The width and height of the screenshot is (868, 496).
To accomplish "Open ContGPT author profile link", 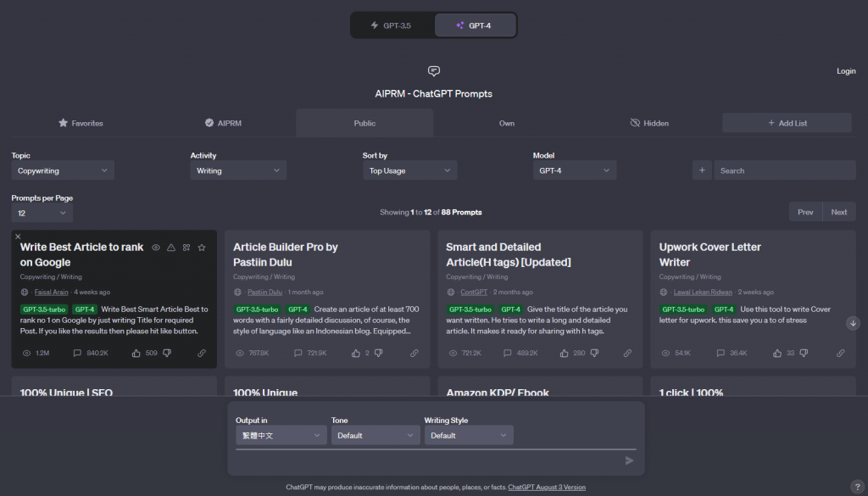I will tap(474, 293).
